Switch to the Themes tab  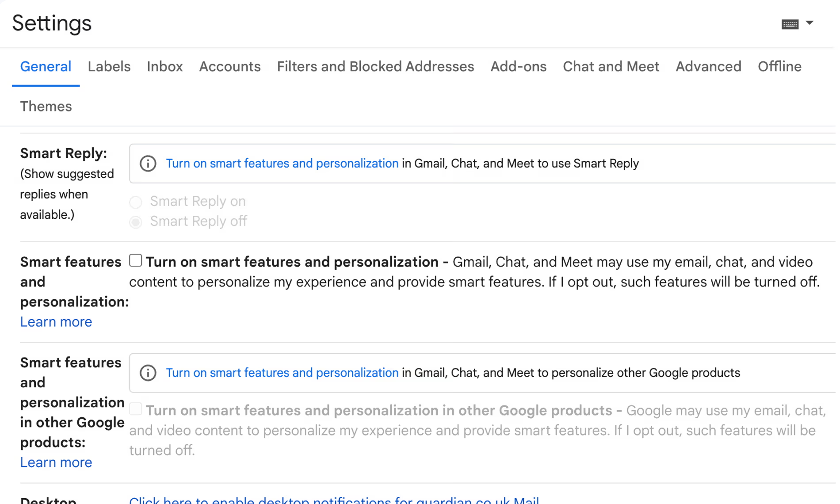pyautogui.click(x=46, y=106)
